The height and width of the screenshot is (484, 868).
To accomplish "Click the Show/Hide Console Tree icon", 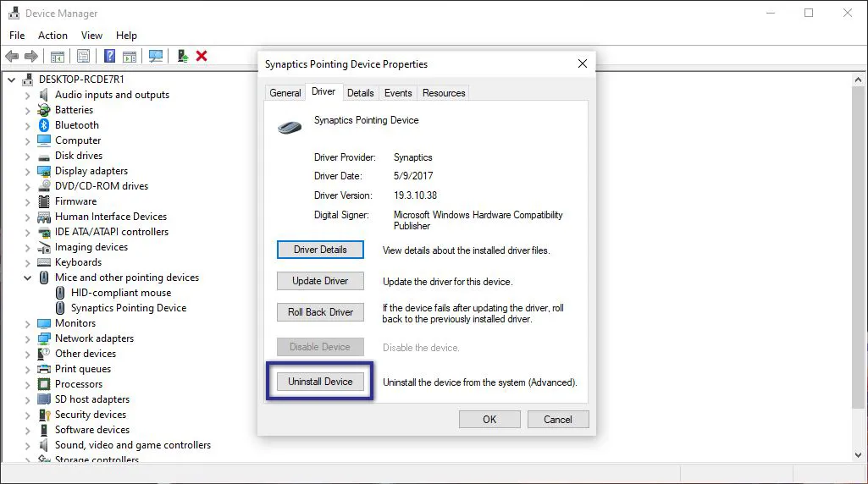I will tap(58, 56).
